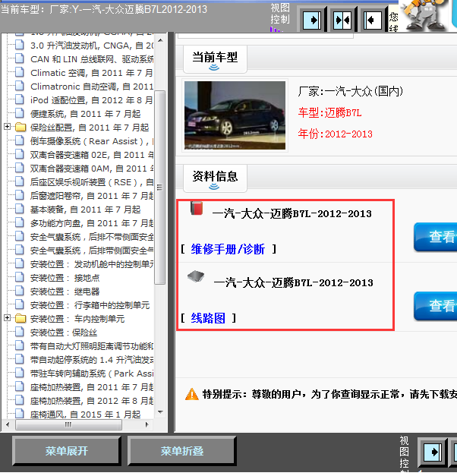Viewport: 457px width, 476px height.
Task: Open 后窗遮阳卷帘 entry
Action: pos(92,196)
